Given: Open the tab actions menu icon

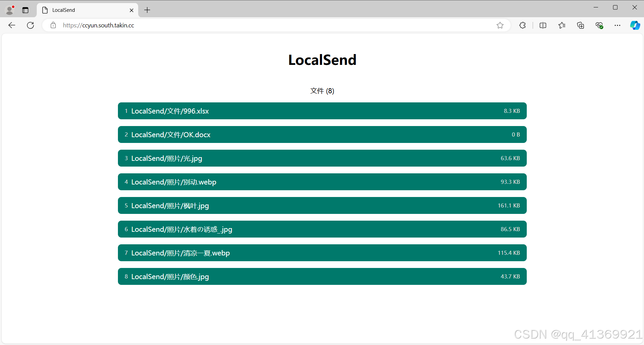Looking at the screenshot, I should click(x=25, y=10).
